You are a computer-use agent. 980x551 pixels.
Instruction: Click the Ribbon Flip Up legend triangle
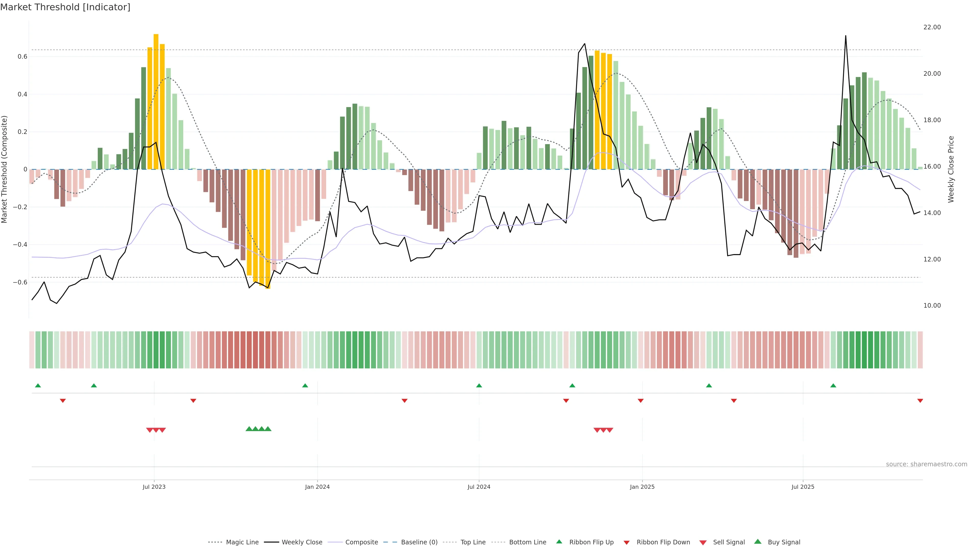559,542
